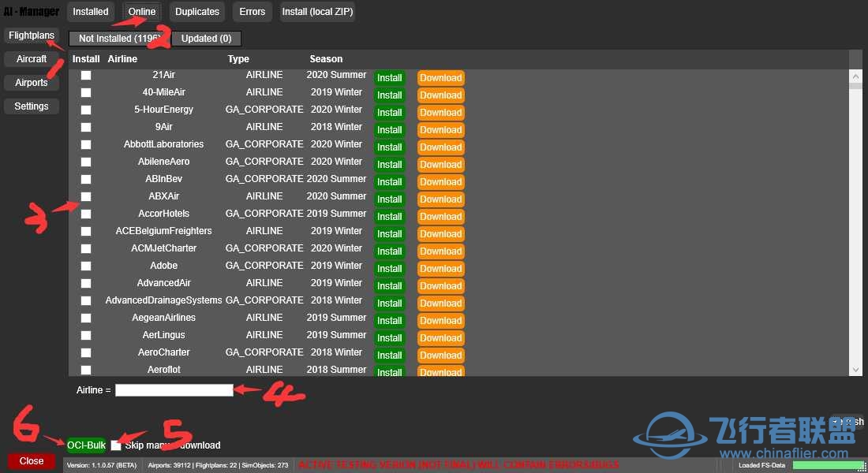Download the AdvancedAir flightplan
Viewport: 868px width, 473px height.
click(x=440, y=286)
